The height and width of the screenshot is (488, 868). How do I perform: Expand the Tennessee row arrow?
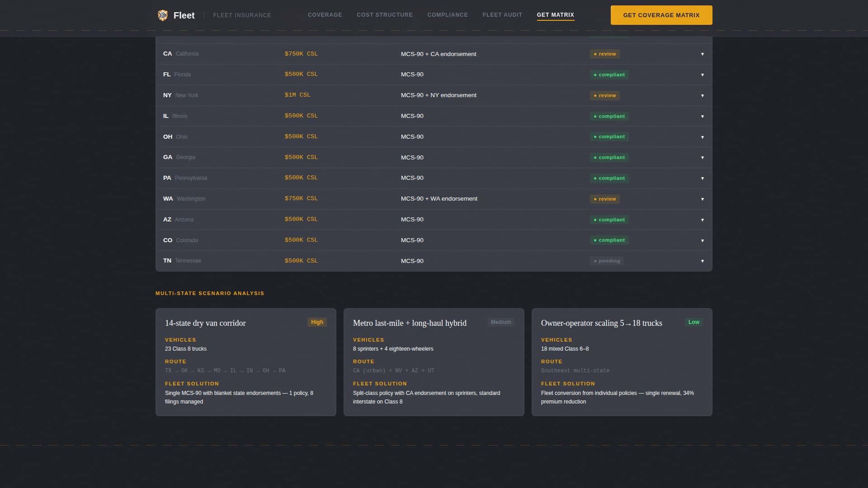click(x=702, y=261)
